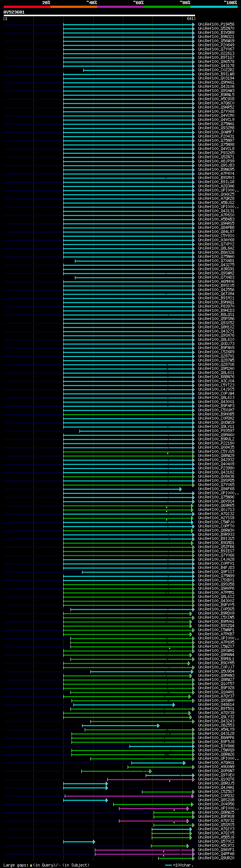Click the UniRef100_P93597 hit label
Image resolution: width=241 pixels, height=868 pixels.
216,431
